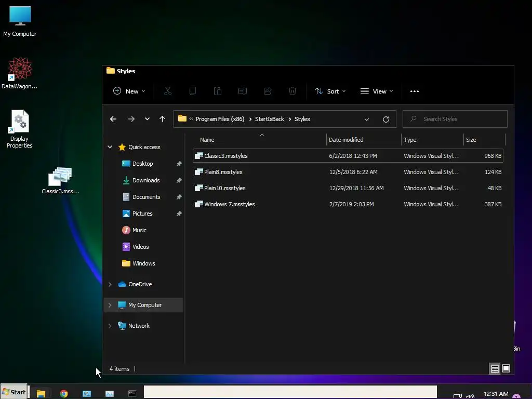Open the See more ellipsis menu

414,91
